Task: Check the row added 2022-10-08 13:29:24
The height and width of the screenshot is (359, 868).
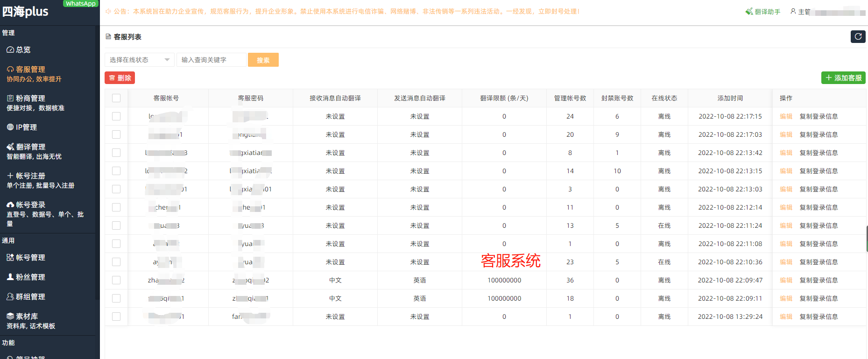Action: pyautogui.click(x=116, y=317)
